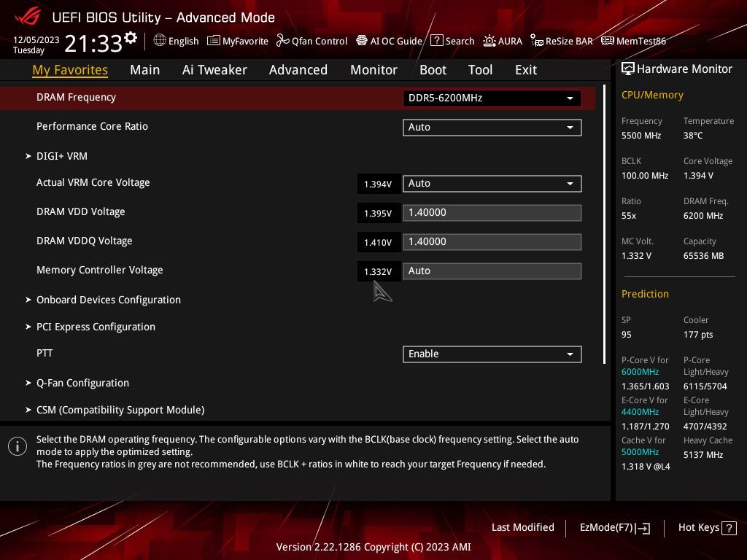
Task: Open Actual VRM Core Voltage dropdown
Action: [x=492, y=183]
